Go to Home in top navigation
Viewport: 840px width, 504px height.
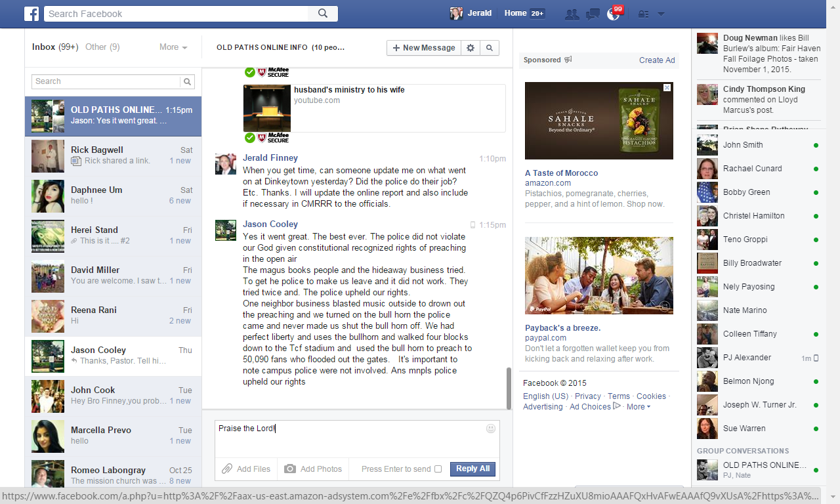click(515, 13)
